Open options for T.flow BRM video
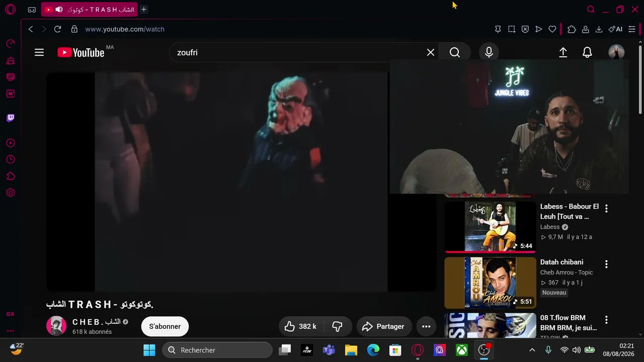Image resolution: width=644 pixels, height=362 pixels. (x=606, y=320)
